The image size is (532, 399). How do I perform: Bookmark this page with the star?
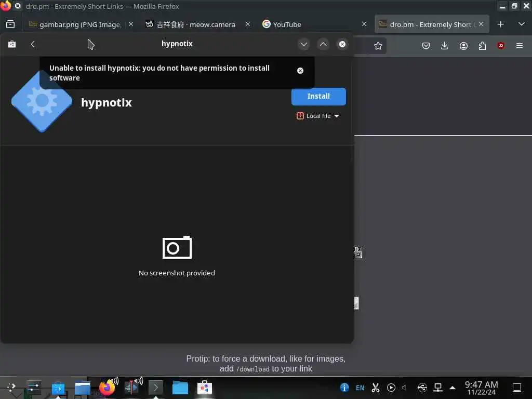tap(378, 46)
